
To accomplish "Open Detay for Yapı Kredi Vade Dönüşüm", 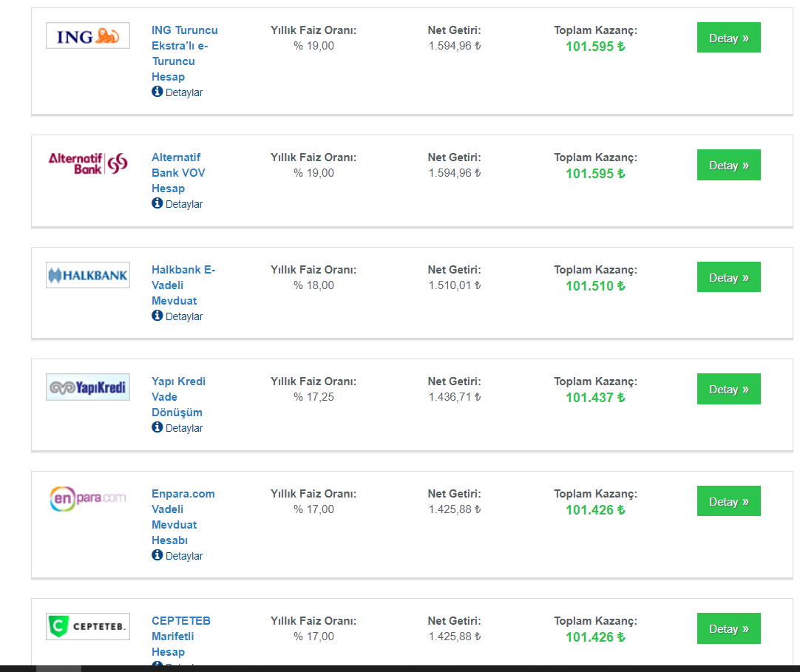I will point(728,389).
